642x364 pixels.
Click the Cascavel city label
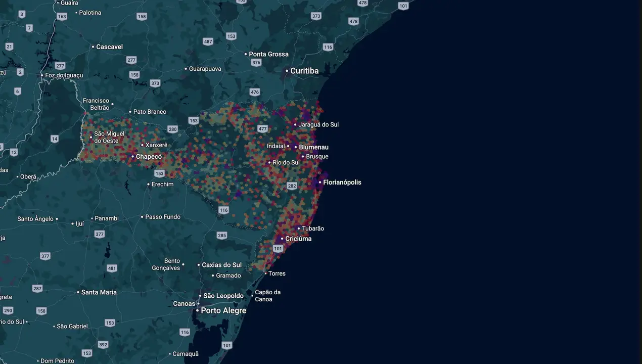[x=109, y=47]
